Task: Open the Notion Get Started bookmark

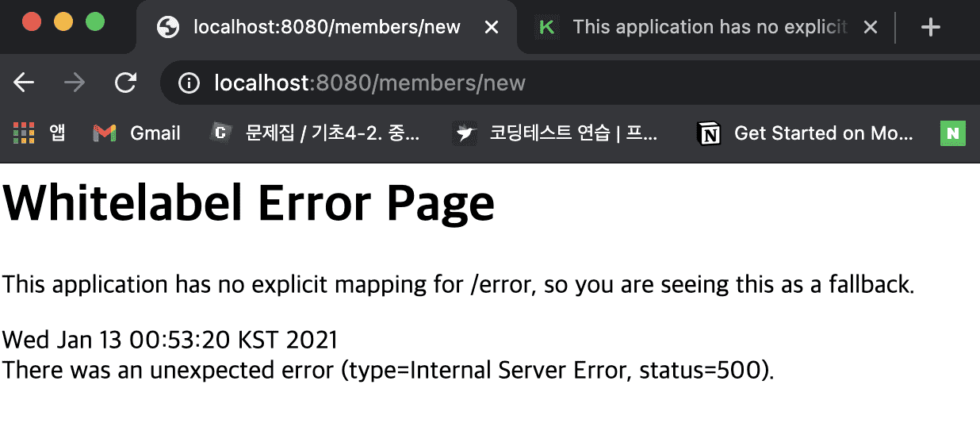Action: [x=805, y=133]
